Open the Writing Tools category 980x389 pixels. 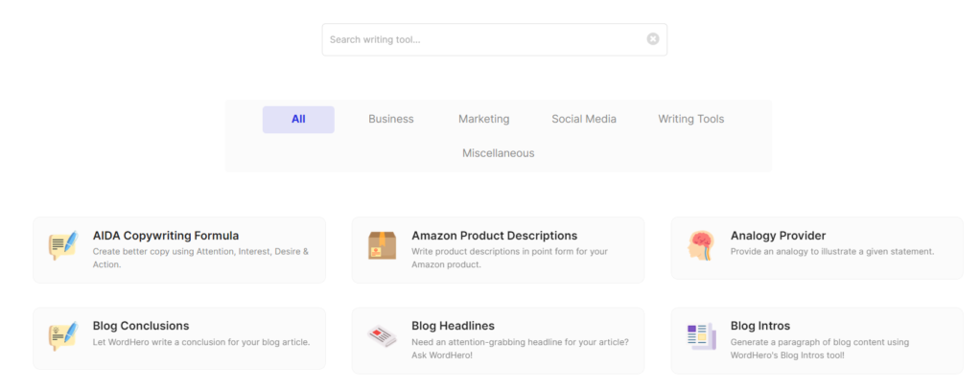(x=690, y=119)
